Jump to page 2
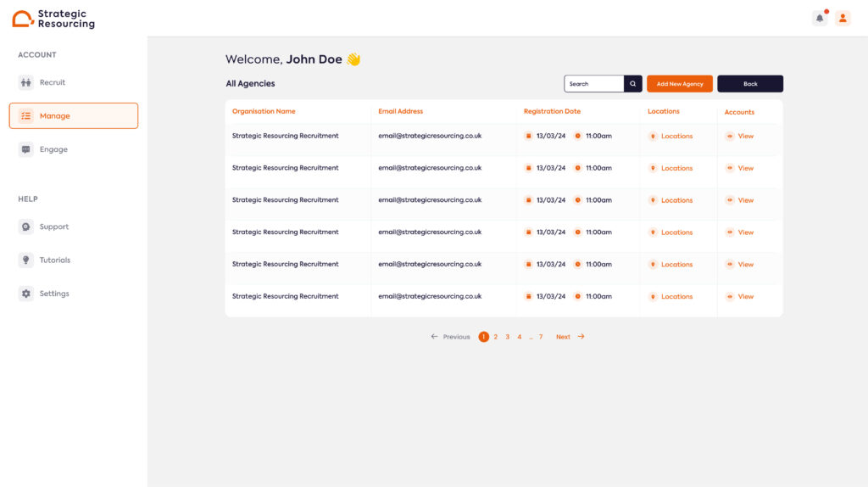This screenshot has width=868, height=487. pos(495,337)
